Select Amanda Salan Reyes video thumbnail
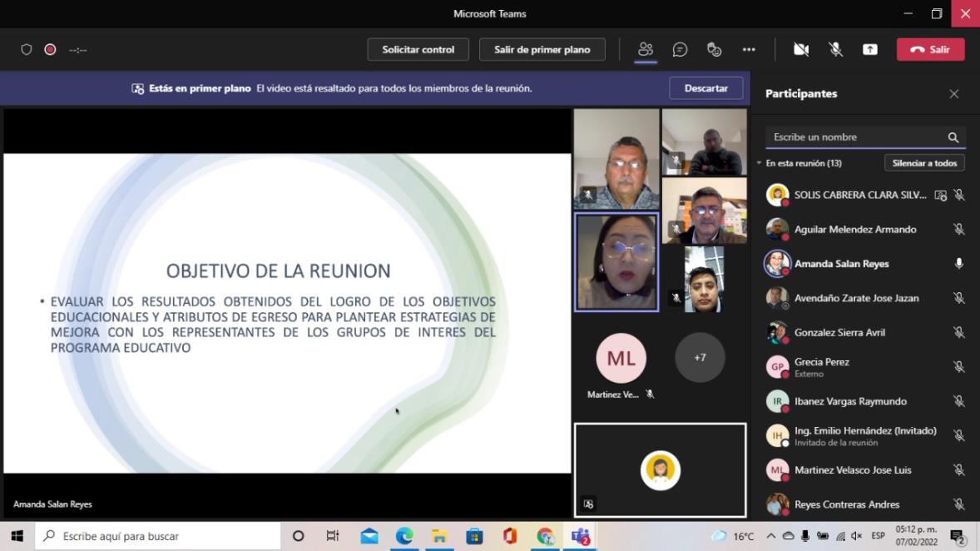Image resolution: width=980 pixels, height=551 pixels. point(616,262)
